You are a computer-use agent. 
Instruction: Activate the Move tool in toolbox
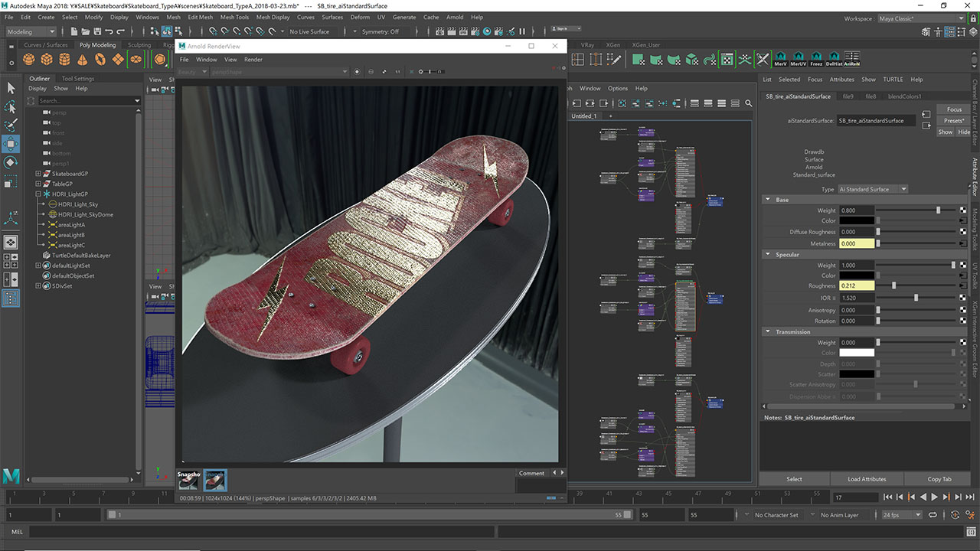pyautogui.click(x=11, y=144)
